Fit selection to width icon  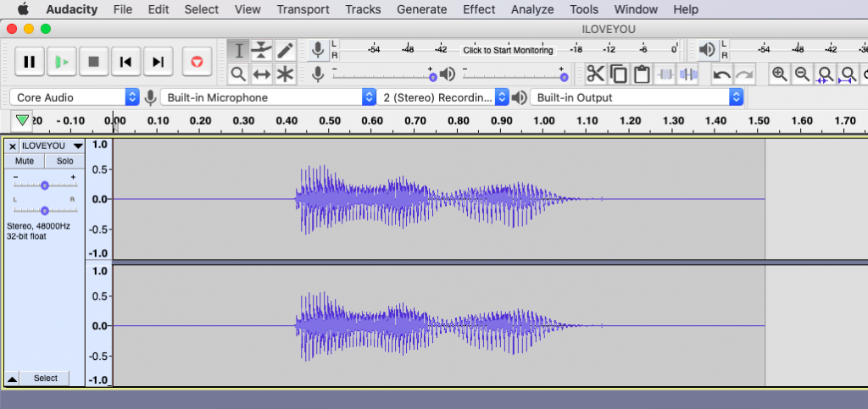coord(825,74)
